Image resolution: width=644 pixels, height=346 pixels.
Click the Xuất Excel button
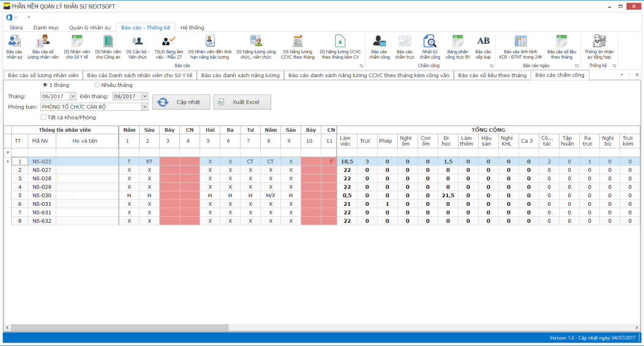[242, 102]
